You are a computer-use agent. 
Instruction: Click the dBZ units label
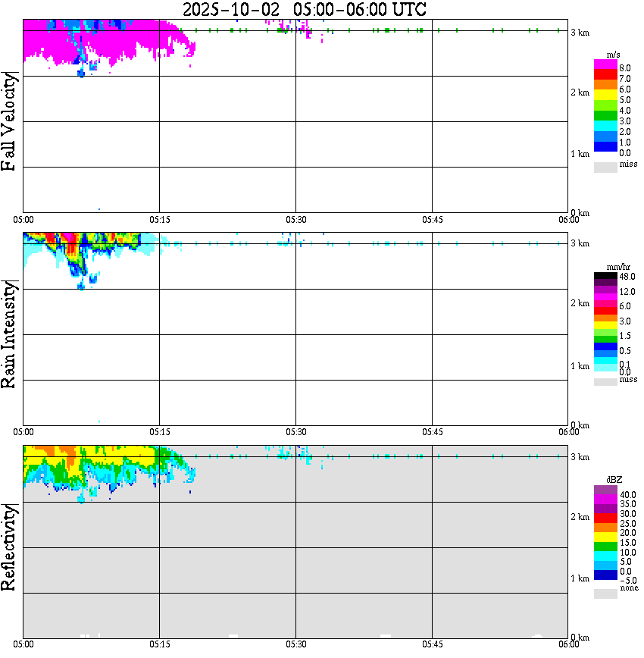point(614,479)
